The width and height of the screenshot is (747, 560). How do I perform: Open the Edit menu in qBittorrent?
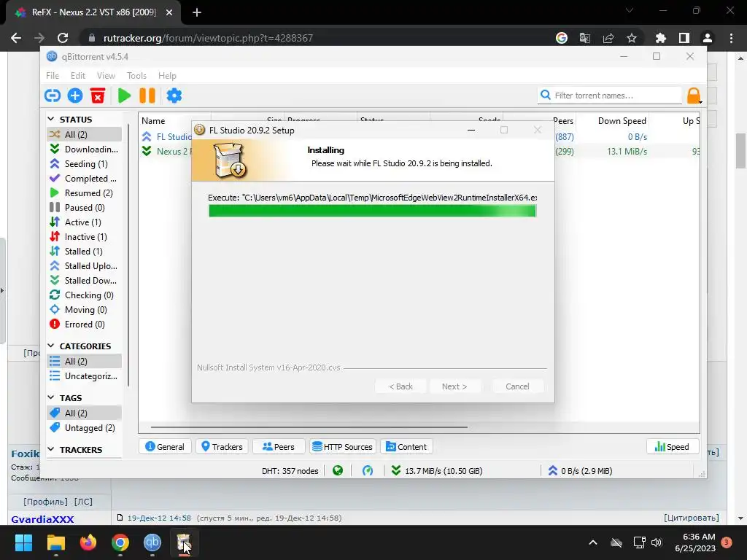[77, 76]
